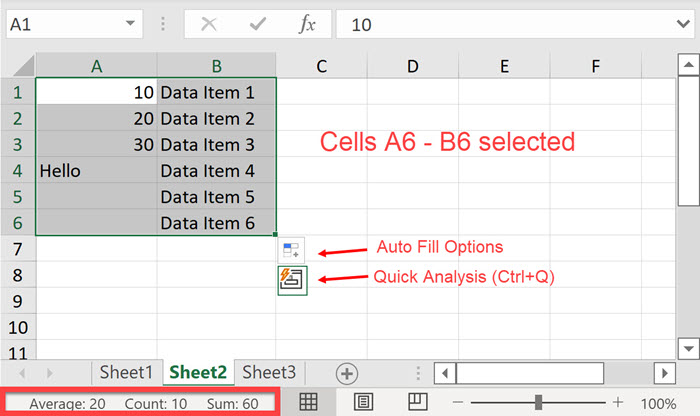Click the Cancel (X) formula bar icon
This screenshot has width=700, height=416.
pyautogui.click(x=208, y=24)
